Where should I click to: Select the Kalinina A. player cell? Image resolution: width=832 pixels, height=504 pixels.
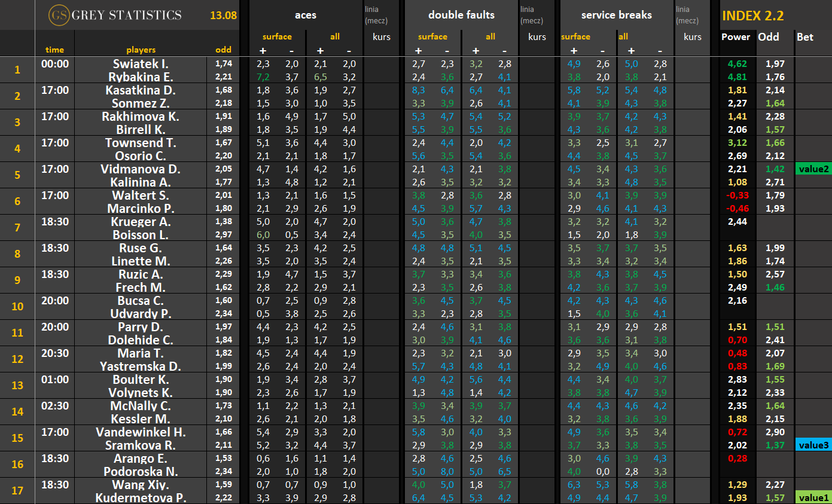coord(141,182)
